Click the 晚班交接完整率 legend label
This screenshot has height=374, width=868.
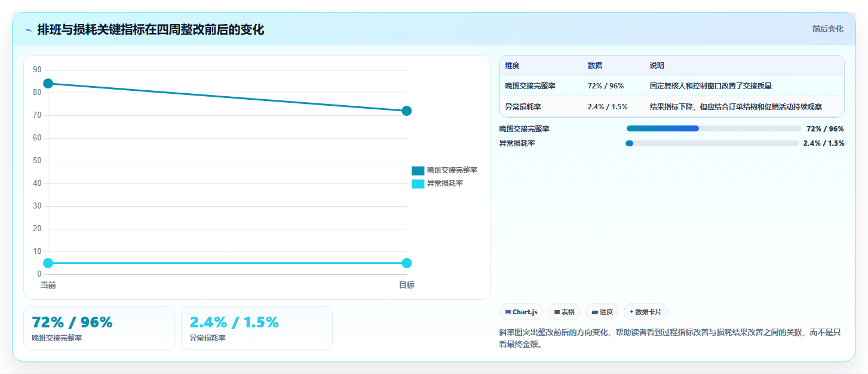452,170
